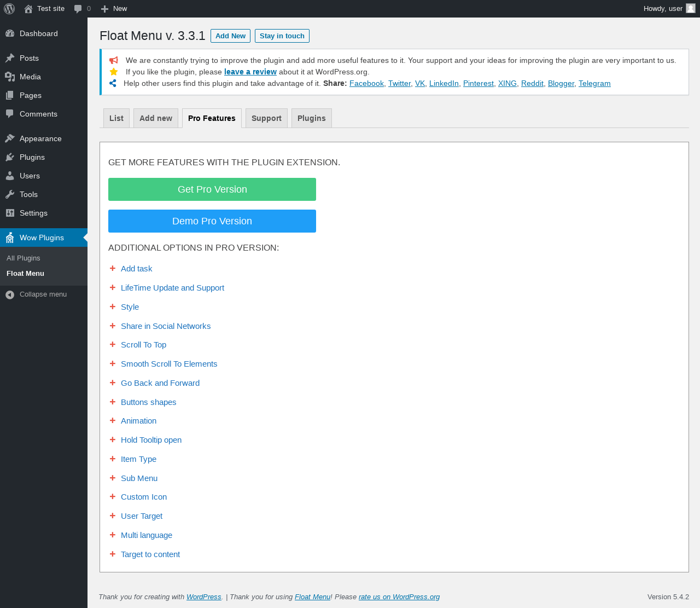The width and height of the screenshot is (700, 608).
Task: Click the Comments sidebar bubble icon
Action: pos(10,114)
